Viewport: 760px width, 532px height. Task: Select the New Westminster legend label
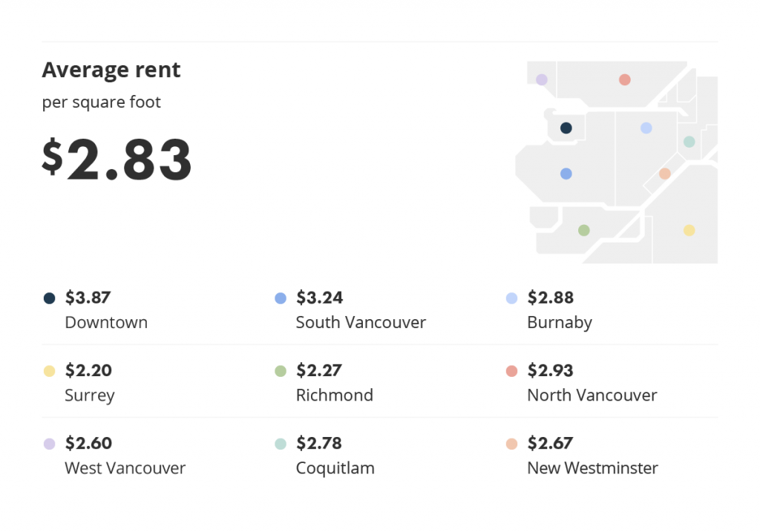592,468
